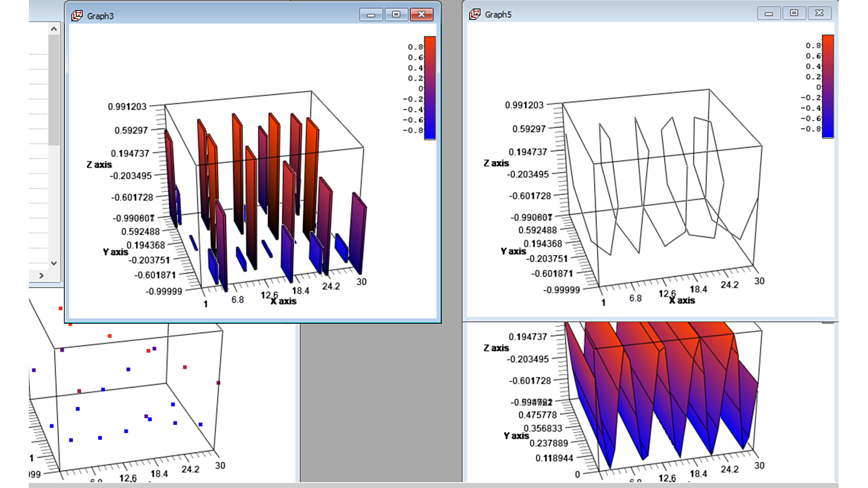Minimize the Graph3 window

tap(371, 14)
